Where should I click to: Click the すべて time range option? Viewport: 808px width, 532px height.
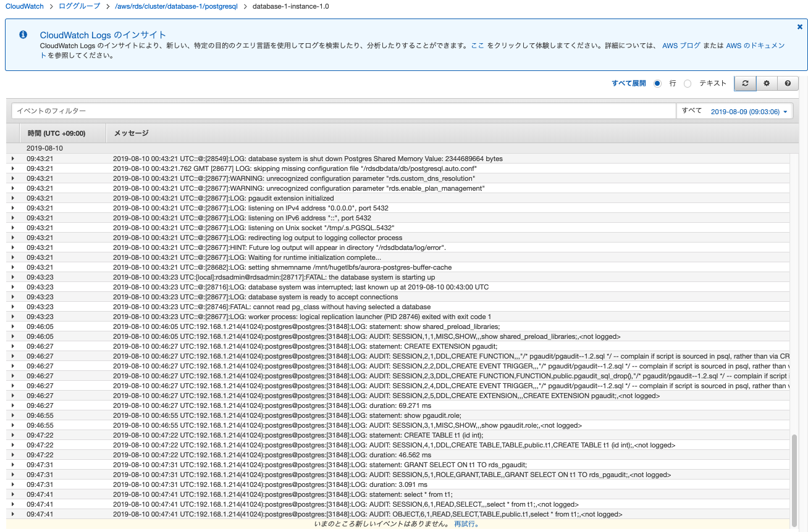(692, 111)
